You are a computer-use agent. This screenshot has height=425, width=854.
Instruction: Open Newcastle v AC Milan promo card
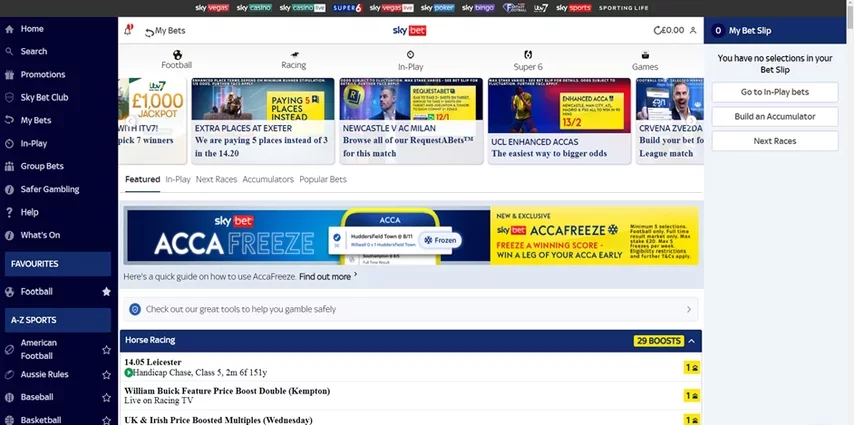(x=411, y=121)
